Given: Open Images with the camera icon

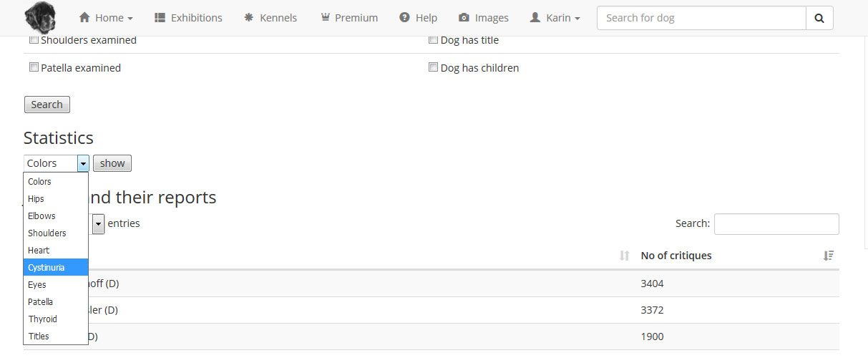Looking at the screenshot, I should [484, 18].
